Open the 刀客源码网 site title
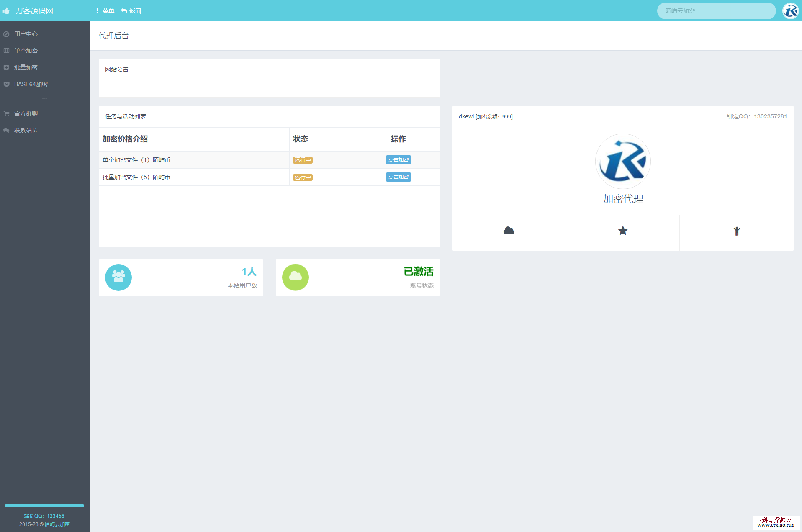Screen dimensions: 802x532 34,11
